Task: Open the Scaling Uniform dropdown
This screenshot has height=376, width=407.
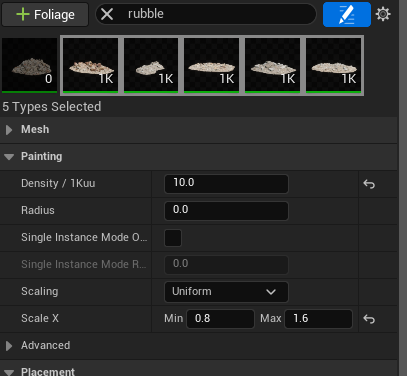Action: coord(226,292)
